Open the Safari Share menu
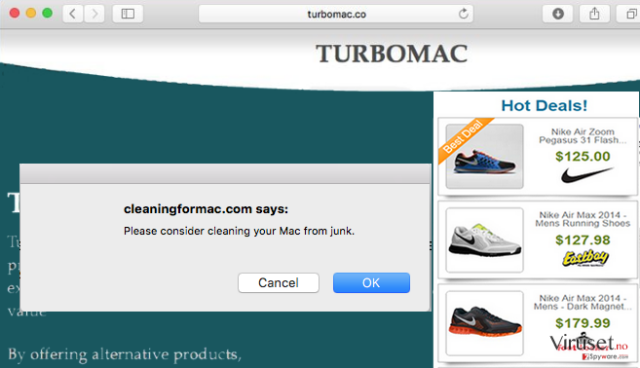The image size is (640, 368). tap(595, 14)
